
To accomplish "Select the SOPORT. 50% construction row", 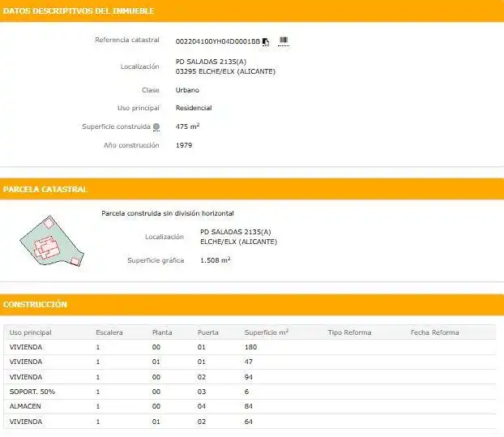I will click(250, 392).
